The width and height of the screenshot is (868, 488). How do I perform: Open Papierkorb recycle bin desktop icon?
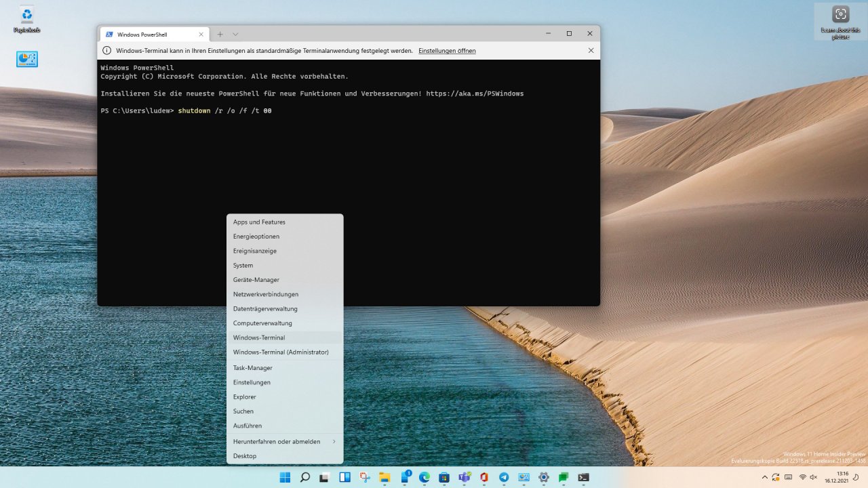pyautogui.click(x=26, y=20)
